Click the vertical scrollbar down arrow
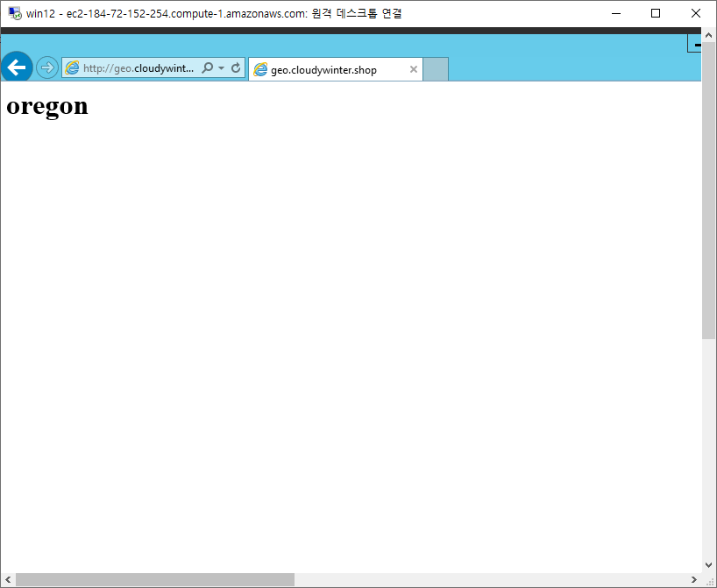 pos(709,565)
